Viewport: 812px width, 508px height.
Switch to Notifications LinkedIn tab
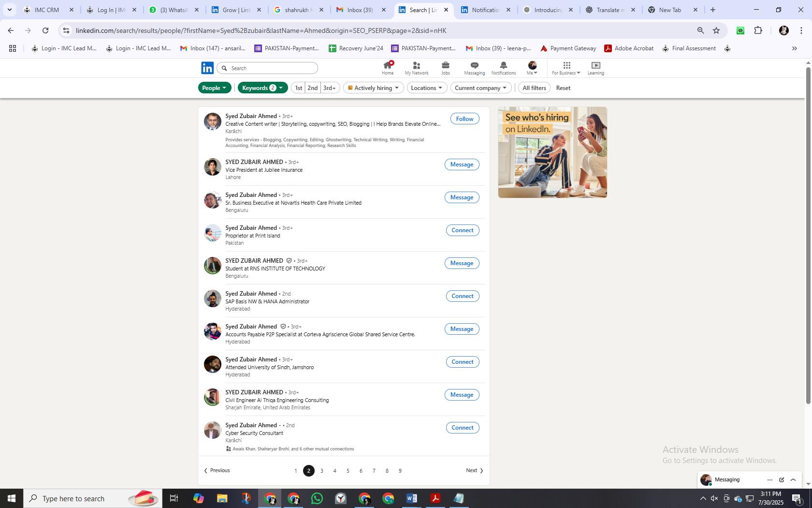pos(485,10)
